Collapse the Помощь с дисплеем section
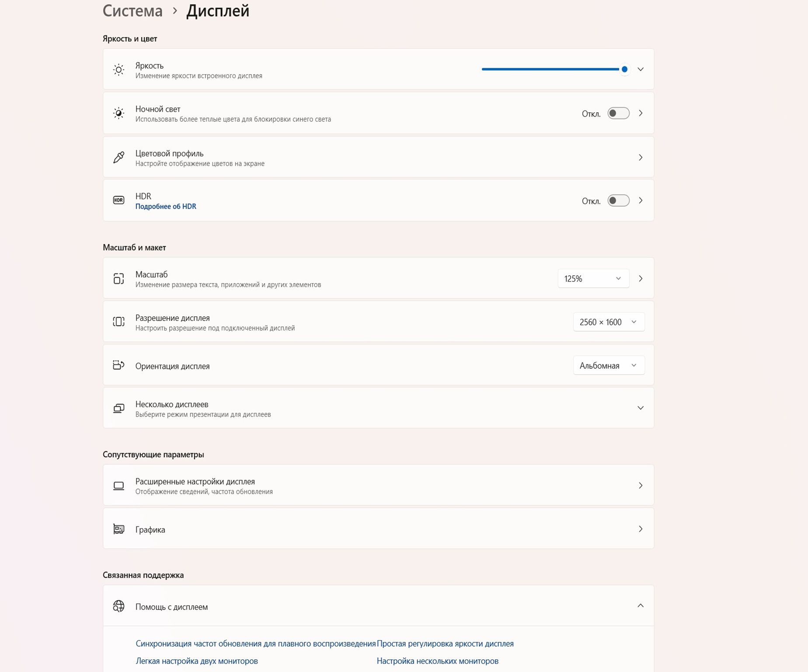 tap(640, 606)
